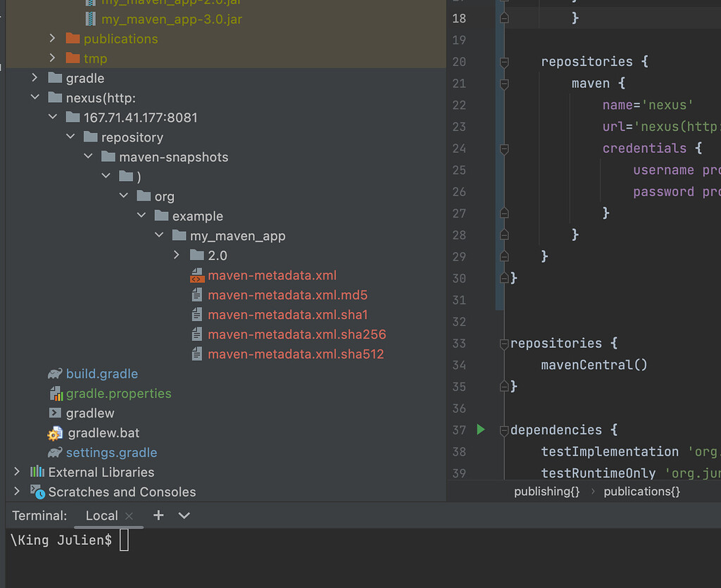Click the maven-metadata.xml.sha512 file icon
Viewport: 721px width, 588px height.
pos(197,354)
